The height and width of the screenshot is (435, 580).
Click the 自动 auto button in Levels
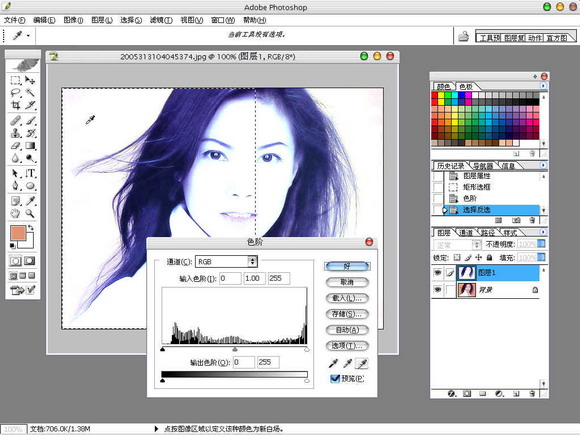coord(347,330)
